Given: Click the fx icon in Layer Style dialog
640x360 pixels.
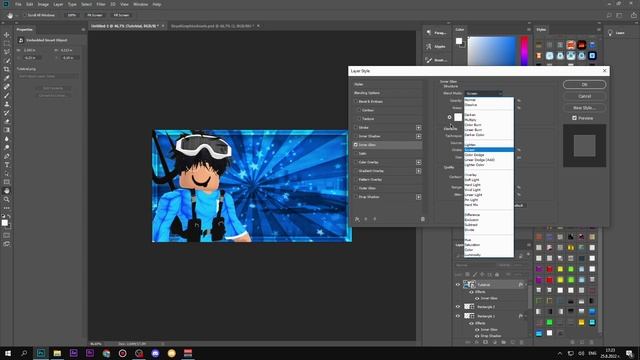Looking at the screenshot, I should [x=357, y=219].
